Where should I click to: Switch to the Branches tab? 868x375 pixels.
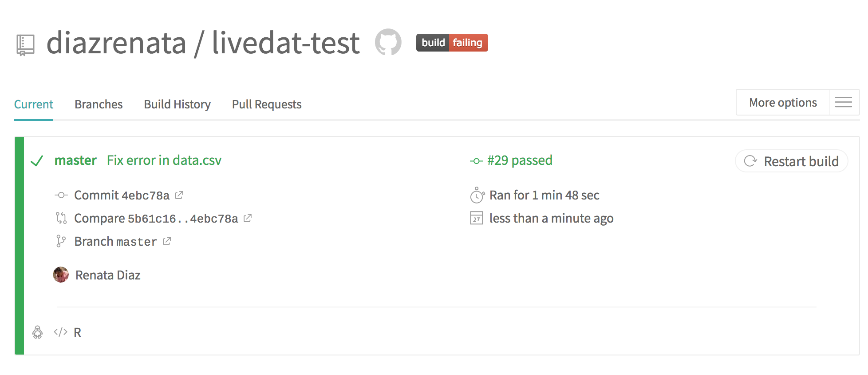pos(99,104)
